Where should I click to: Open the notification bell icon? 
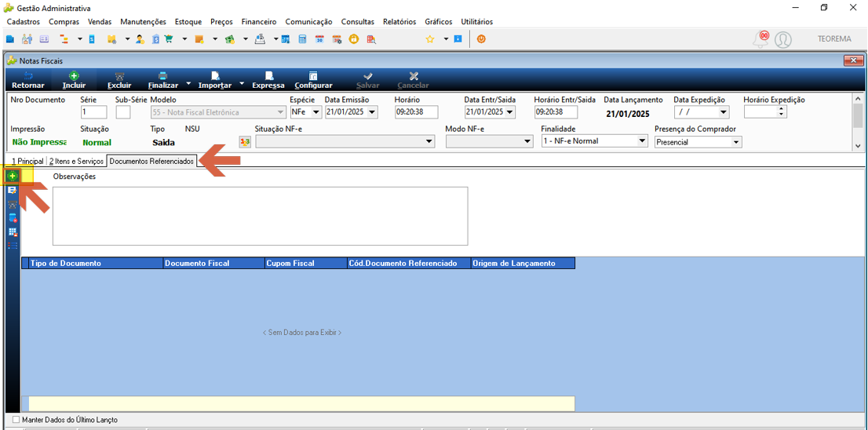click(x=761, y=39)
